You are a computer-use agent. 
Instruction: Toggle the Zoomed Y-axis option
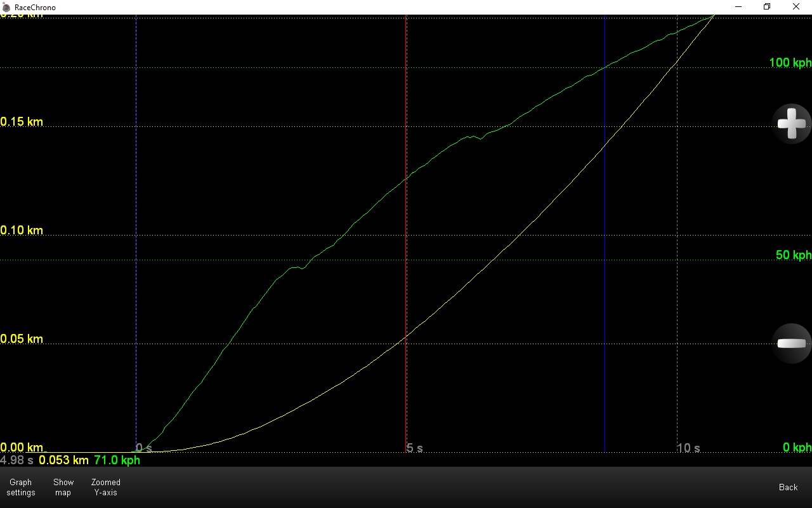tap(105, 487)
